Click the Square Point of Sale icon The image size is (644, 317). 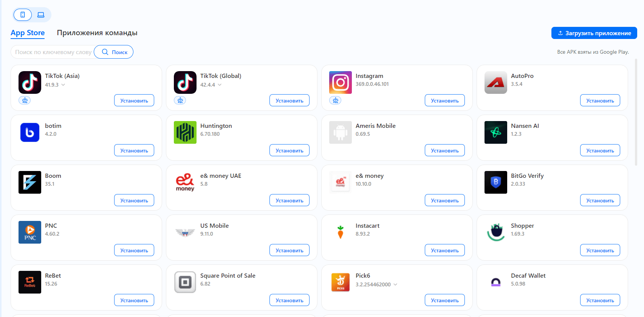coord(185,282)
